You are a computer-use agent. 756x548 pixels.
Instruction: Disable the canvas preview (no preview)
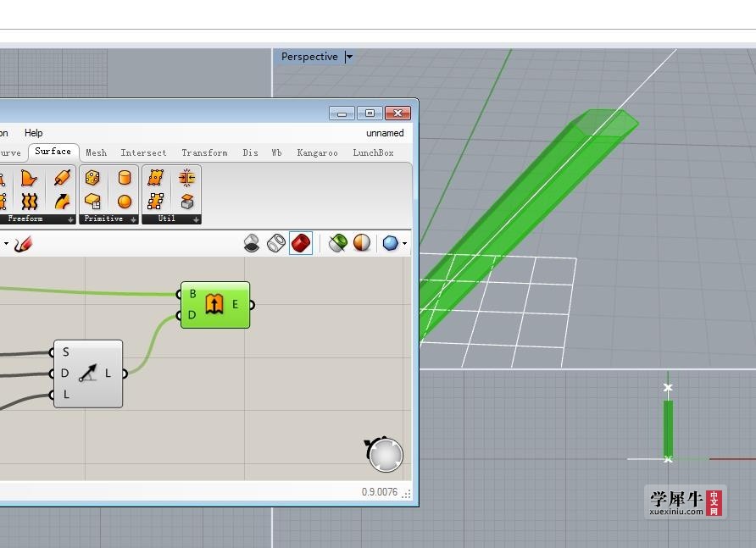click(251, 243)
